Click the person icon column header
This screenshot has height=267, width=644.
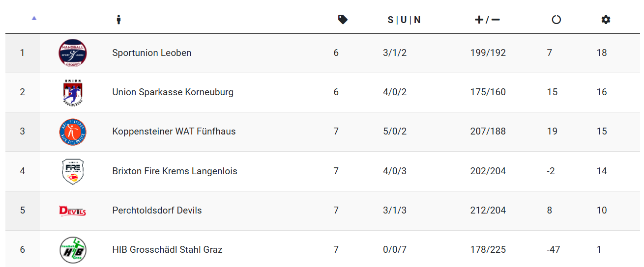118,20
